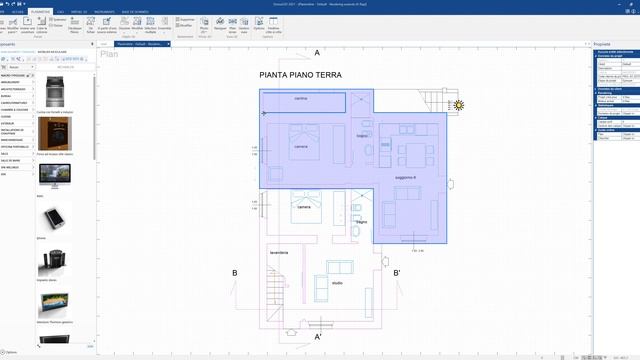Click the Options link at bottom left
This screenshot has width=640, height=360.
coord(9,352)
